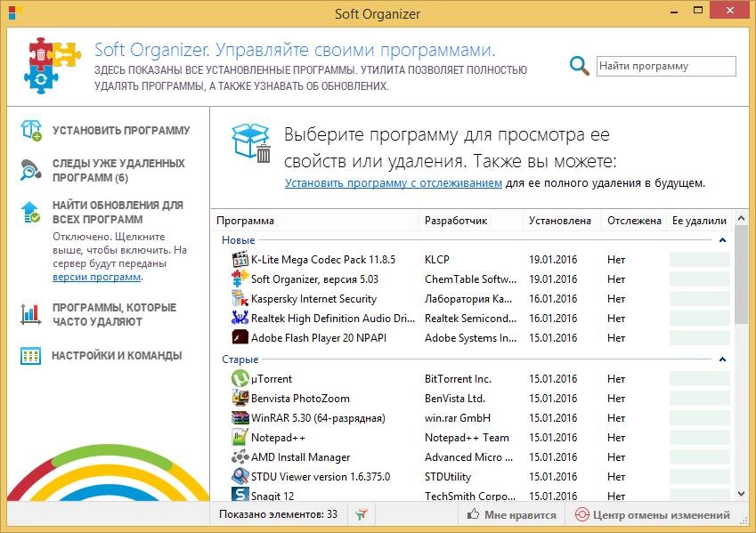Select Soft Organizer, версия 5.03 row
The image size is (756, 533).
tap(473, 279)
